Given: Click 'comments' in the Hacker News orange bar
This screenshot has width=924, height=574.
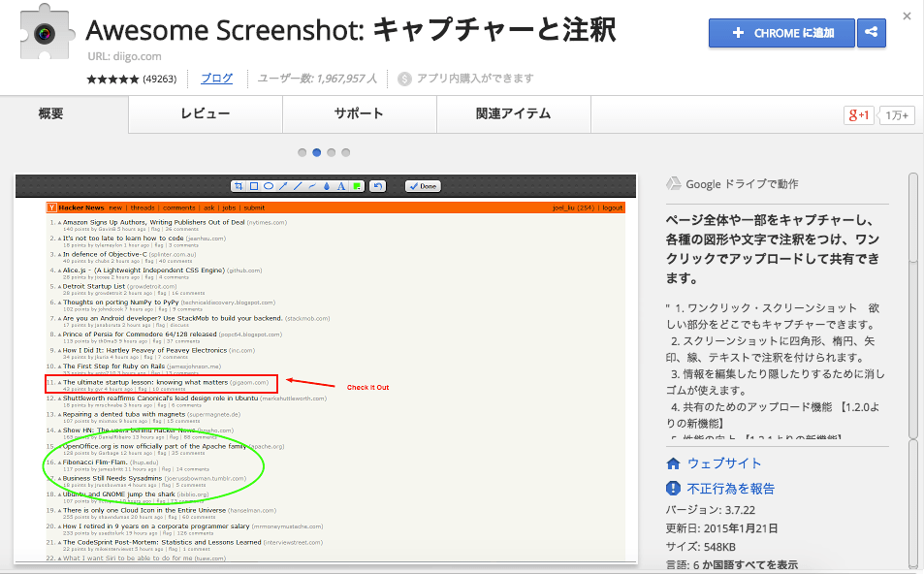Looking at the screenshot, I should coord(179,208).
